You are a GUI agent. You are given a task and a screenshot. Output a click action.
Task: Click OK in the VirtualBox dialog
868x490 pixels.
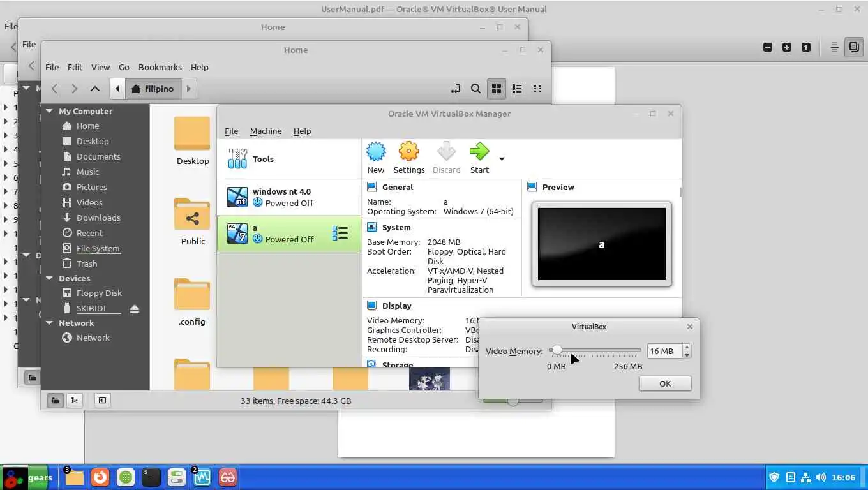665,383
